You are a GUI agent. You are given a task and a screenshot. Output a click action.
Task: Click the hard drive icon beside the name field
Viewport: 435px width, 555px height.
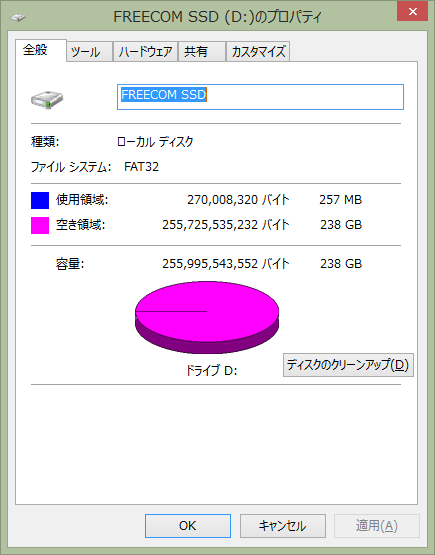[x=47, y=99]
